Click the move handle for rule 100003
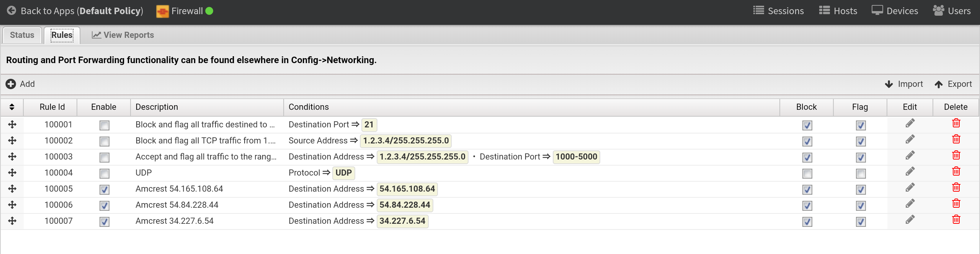 12,157
